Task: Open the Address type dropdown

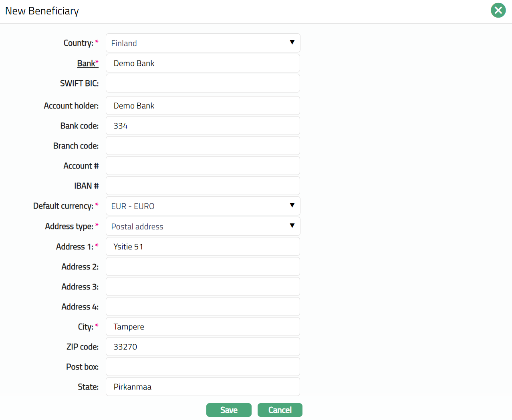Action: point(203,226)
